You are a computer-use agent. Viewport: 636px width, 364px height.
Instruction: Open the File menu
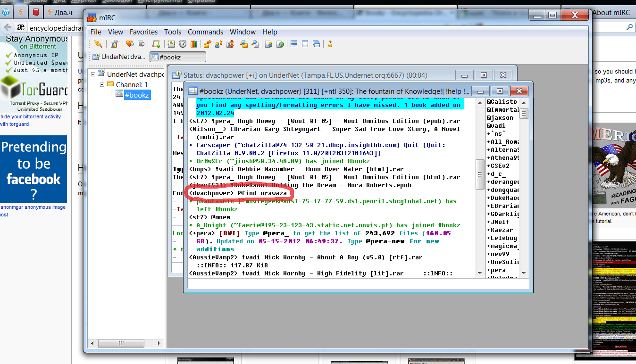96,32
